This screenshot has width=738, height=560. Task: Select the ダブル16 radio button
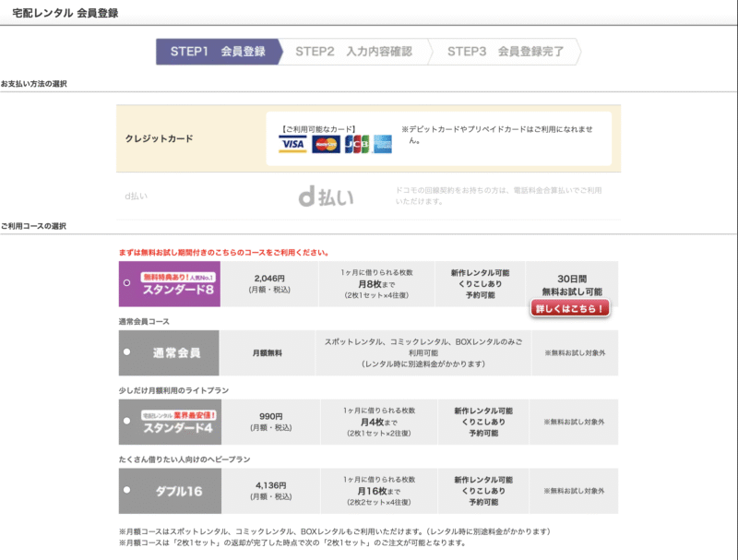[x=126, y=490]
